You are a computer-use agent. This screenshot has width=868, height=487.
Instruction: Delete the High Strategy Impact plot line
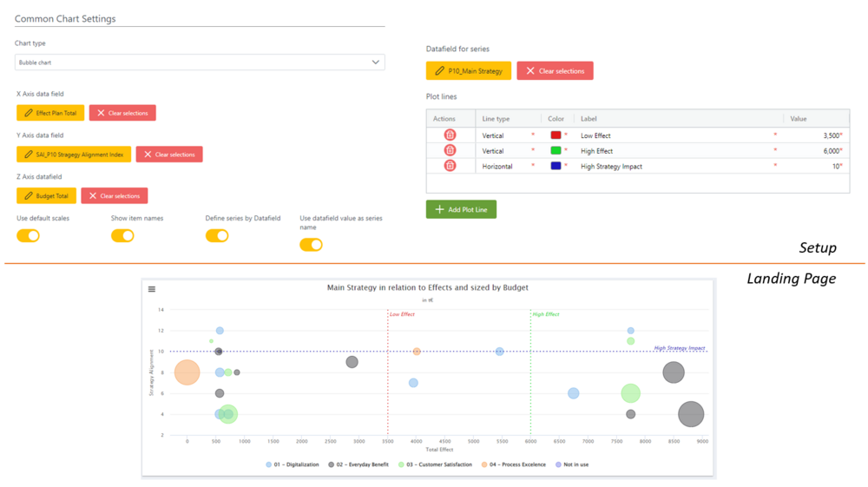point(450,166)
